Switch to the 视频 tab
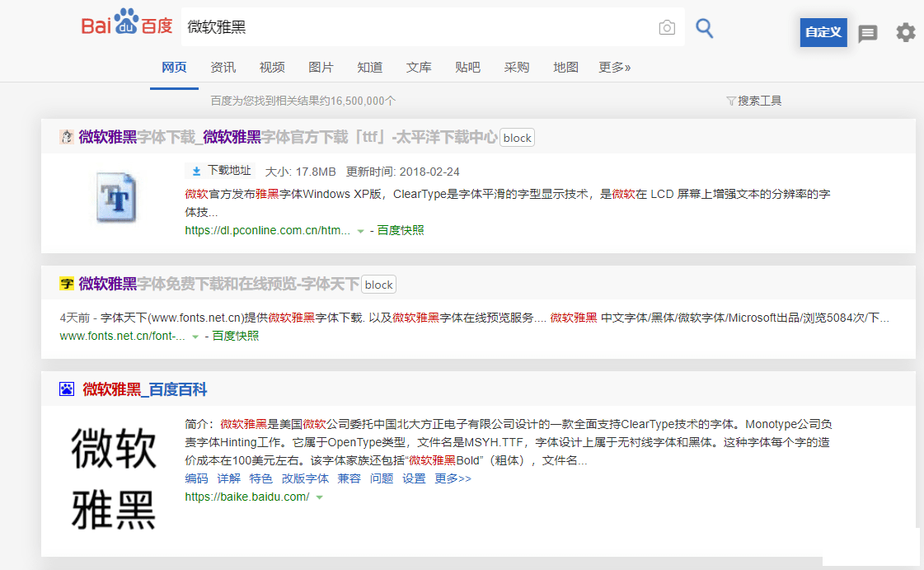 pos(272,68)
